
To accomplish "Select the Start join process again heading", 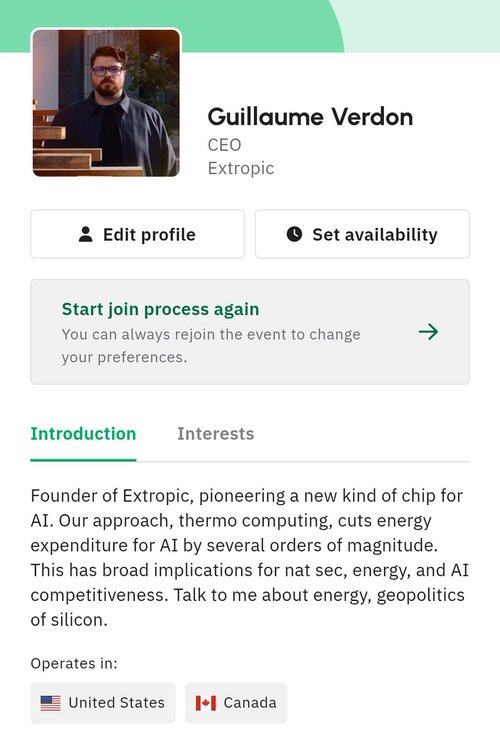I will pos(160,309).
